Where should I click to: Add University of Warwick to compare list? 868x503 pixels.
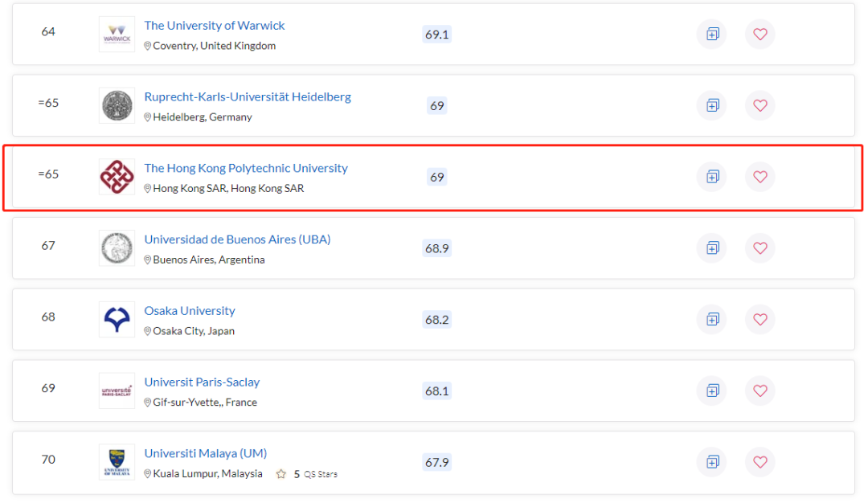point(712,35)
